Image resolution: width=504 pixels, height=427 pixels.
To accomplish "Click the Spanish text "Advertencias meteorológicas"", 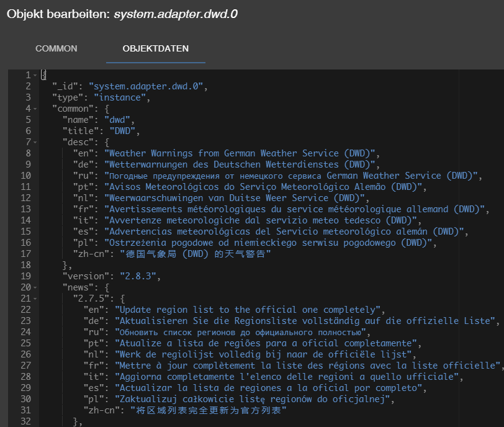I will pyautogui.click(x=179, y=231).
